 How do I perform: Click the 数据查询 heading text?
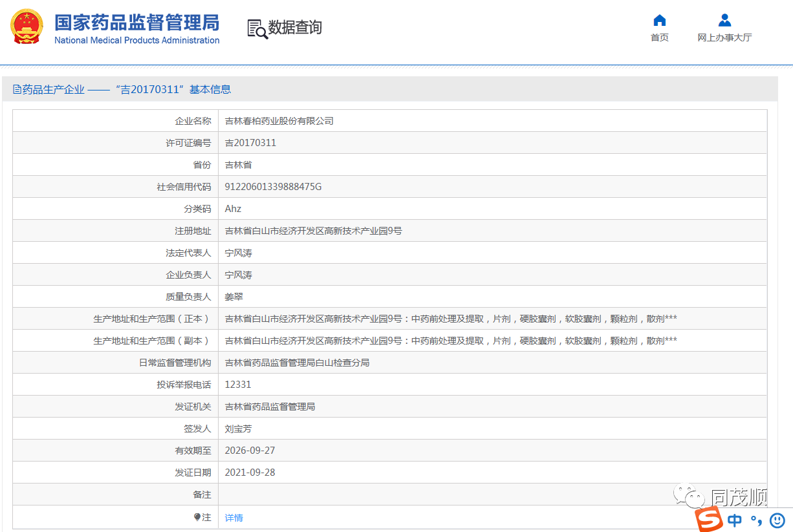[295, 28]
